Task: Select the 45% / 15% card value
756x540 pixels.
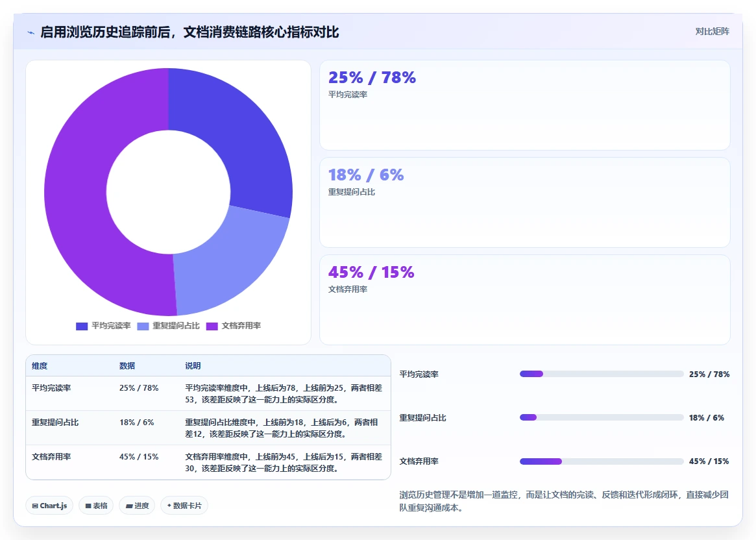Action: 371,272
